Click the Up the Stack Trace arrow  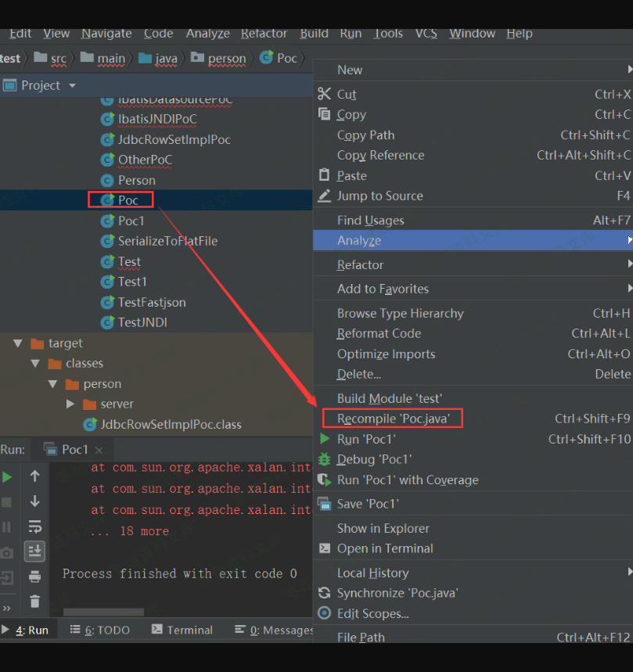tap(34, 476)
